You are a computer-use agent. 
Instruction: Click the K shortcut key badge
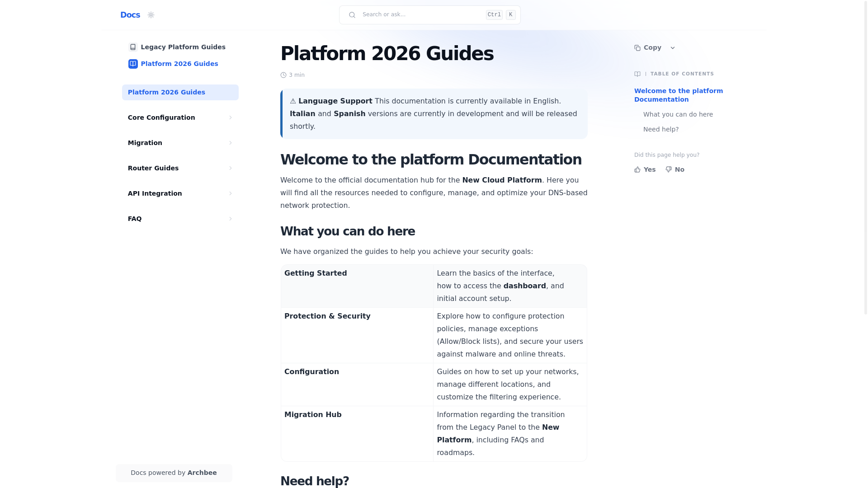point(511,15)
